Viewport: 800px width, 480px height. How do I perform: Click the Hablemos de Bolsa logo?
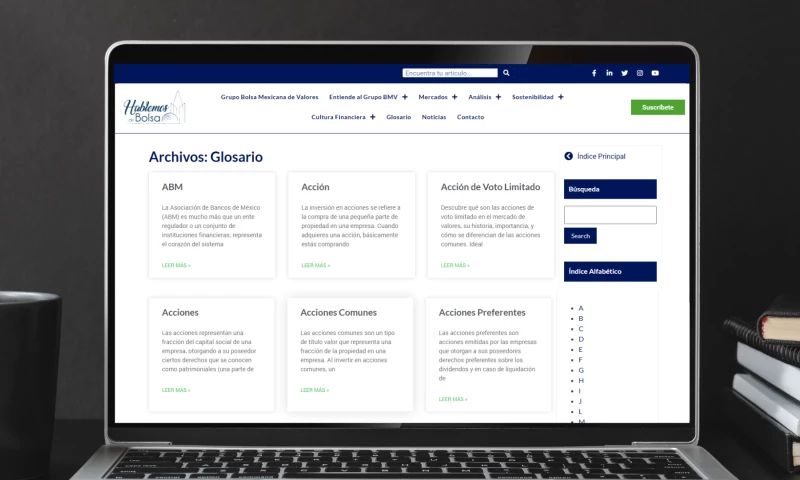click(x=155, y=108)
